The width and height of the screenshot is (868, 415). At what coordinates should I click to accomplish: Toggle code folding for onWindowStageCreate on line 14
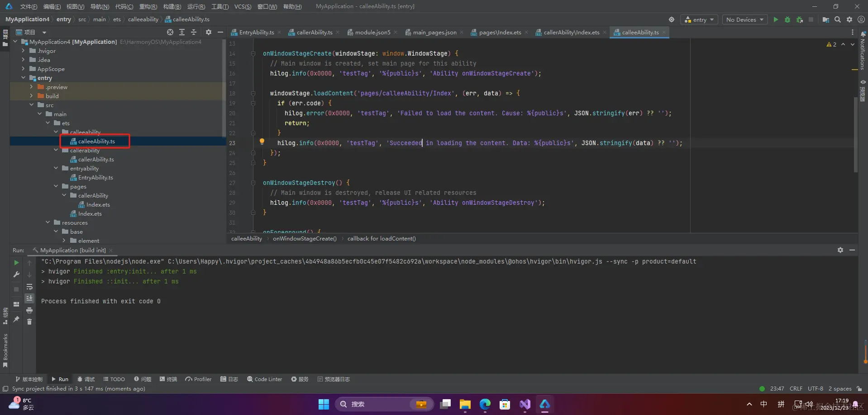[253, 53]
